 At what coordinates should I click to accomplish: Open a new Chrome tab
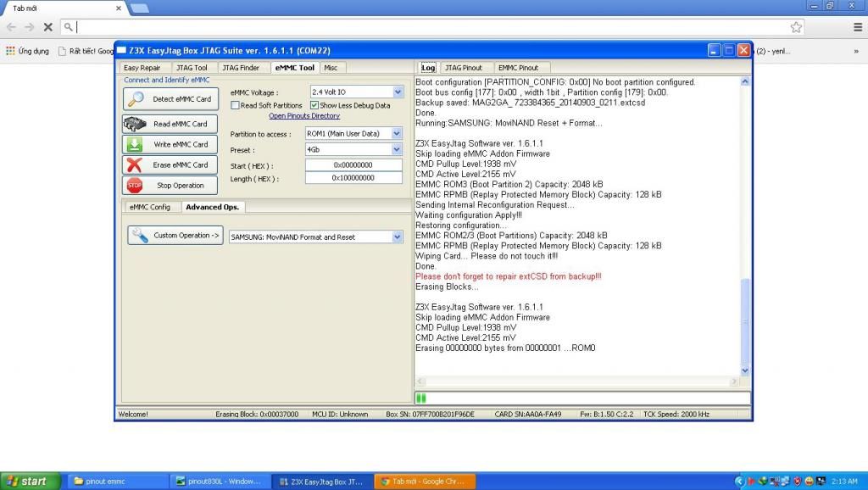[x=139, y=8]
